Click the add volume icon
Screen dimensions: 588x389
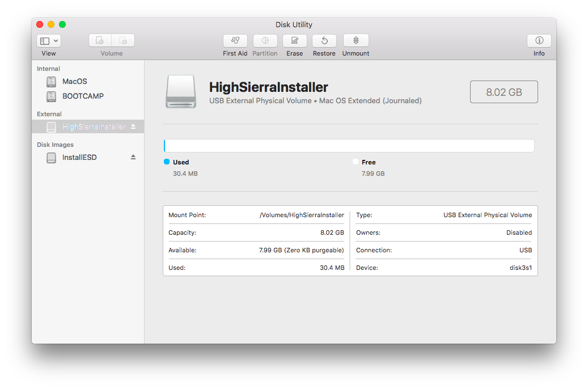coord(100,40)
